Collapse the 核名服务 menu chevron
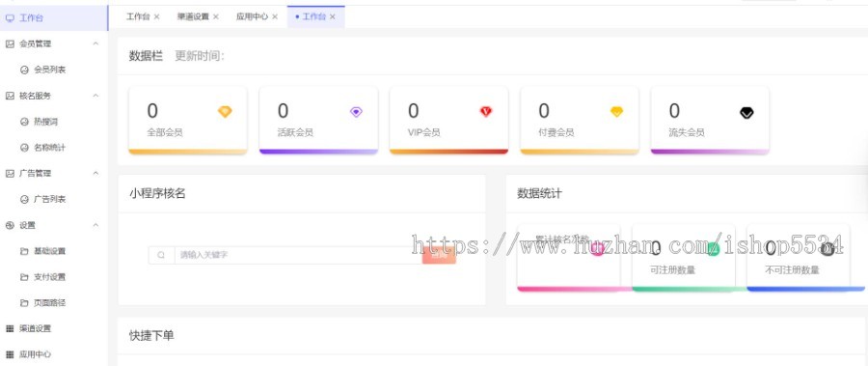Viewport: 868px width, 366px height. click(95, 96)
